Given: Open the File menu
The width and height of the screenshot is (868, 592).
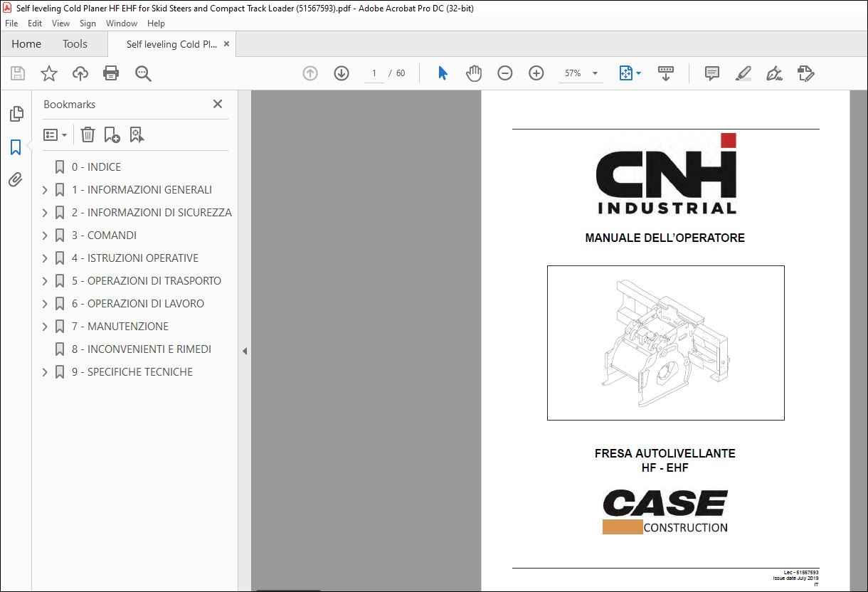Looking at the screenshot, I should click(x=11, y=23).
